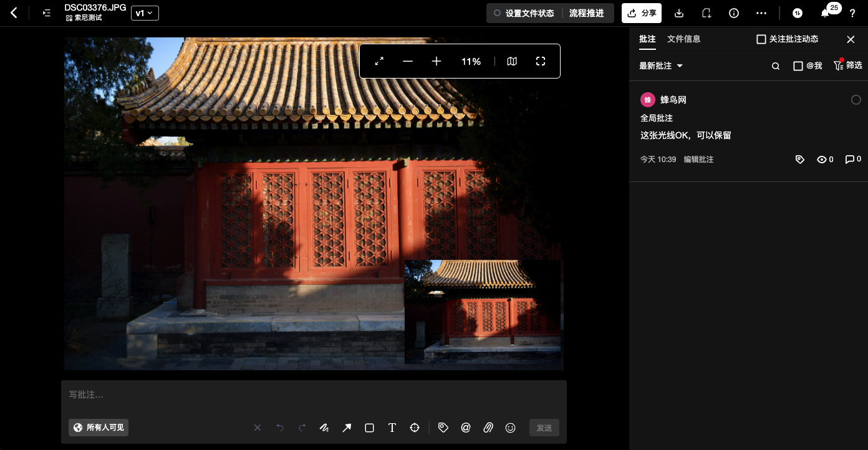868x450 pixels.
Task: Open the v1 version dropdown
Action: click(145, 13)
